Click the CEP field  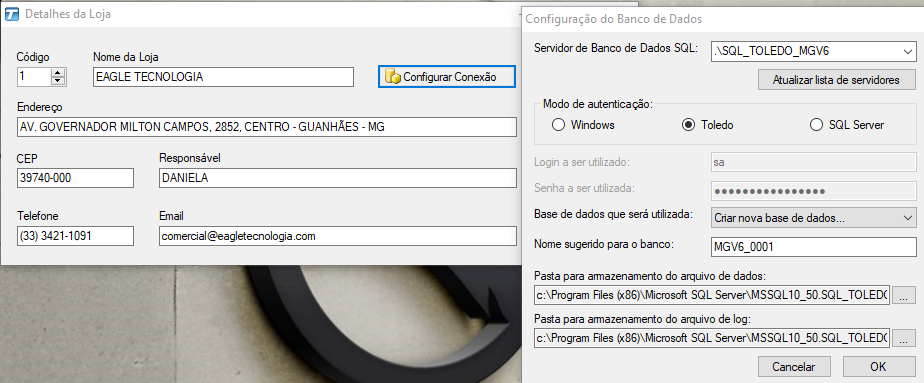75,178
